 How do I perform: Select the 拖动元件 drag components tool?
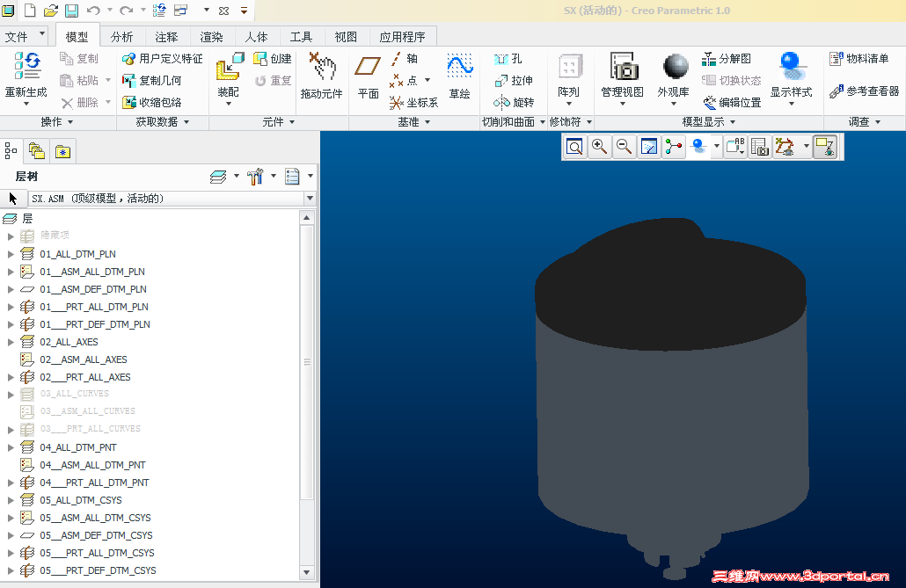(x=322, y=68)
